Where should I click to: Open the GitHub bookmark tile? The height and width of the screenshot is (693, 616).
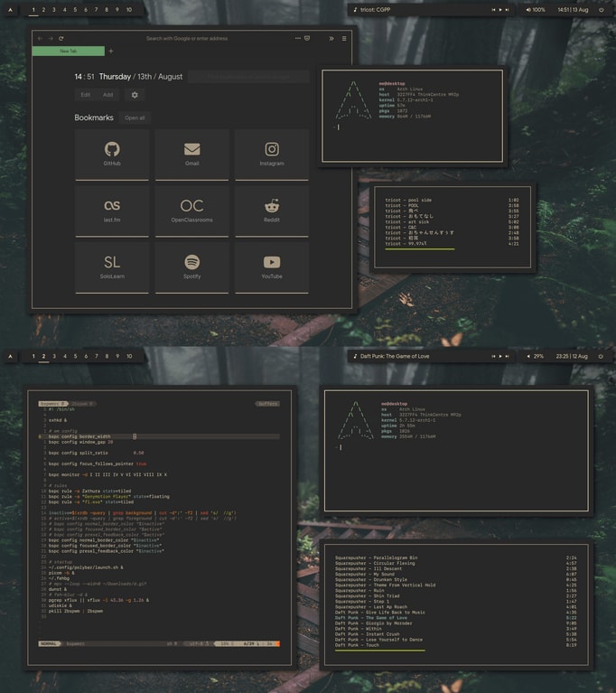112,155
